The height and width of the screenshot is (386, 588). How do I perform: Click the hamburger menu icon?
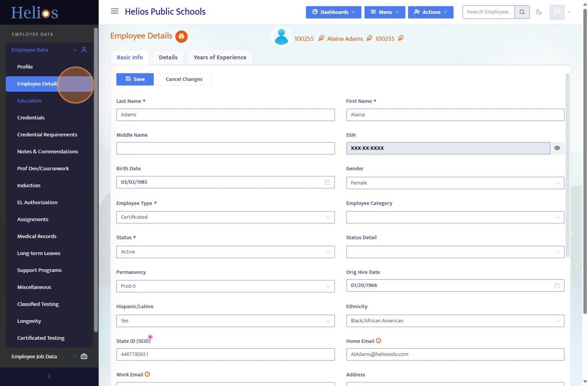point(114,11)
